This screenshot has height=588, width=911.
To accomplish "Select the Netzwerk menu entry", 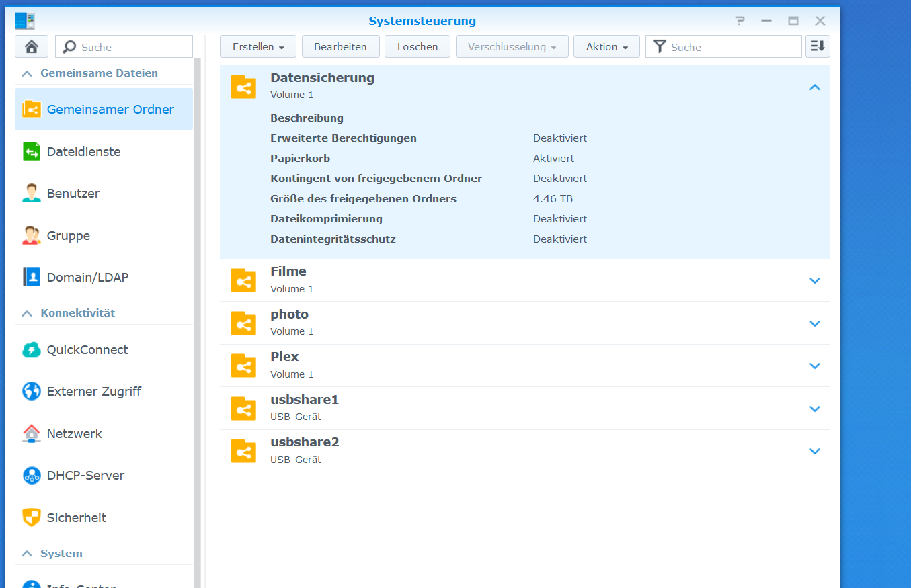I will tap(104, 433).
